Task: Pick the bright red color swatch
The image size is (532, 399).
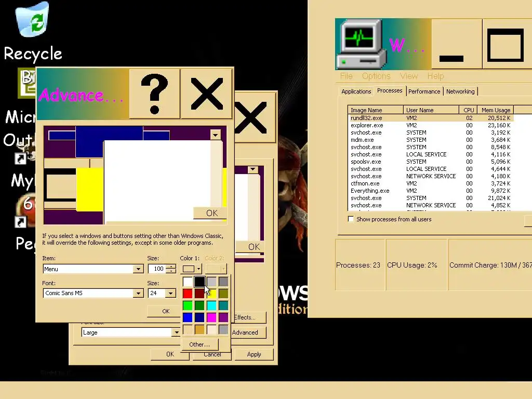Action: point(188,294)
